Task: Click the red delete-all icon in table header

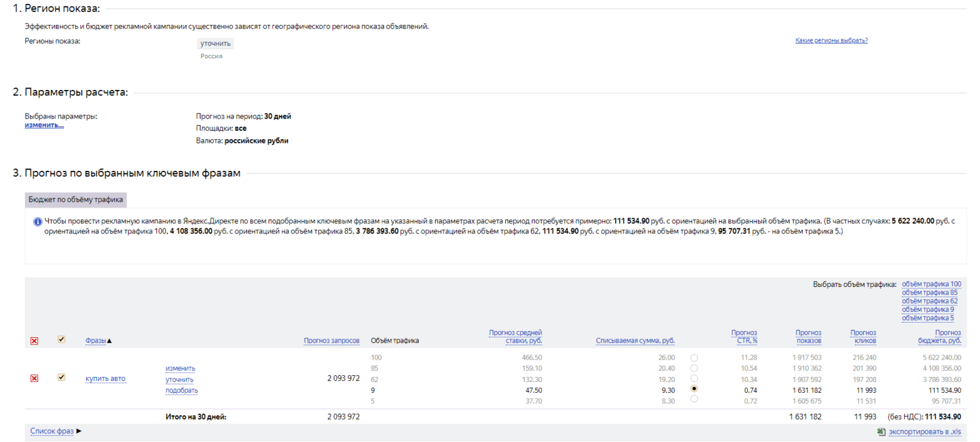Action: (x=34, y=341)
